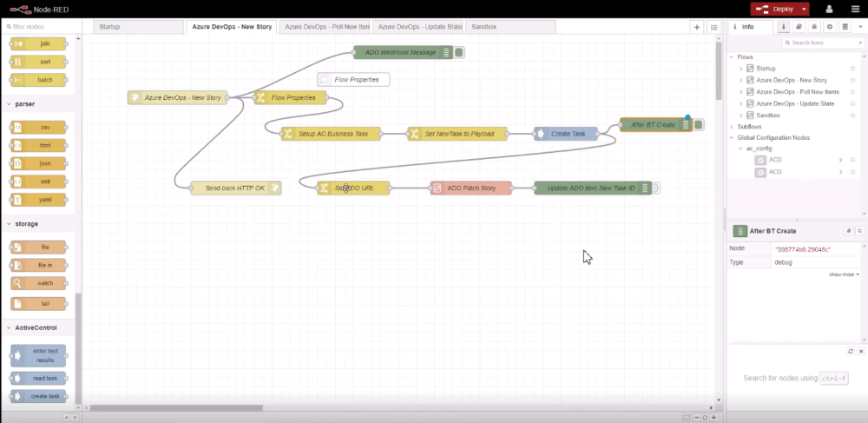Viewport: 868px width, 423px height.
Task: Select the Set NewTask to Payload node
Action: tap(457, 134)
